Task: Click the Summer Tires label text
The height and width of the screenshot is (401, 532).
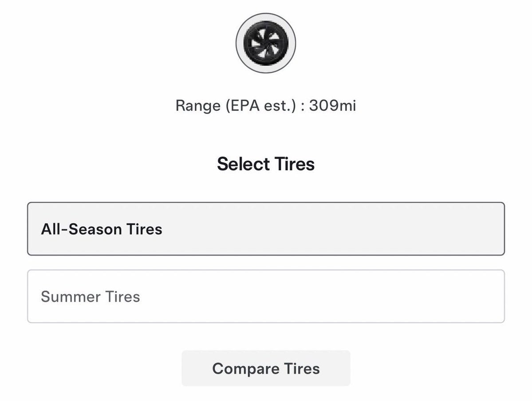Action: click(x=90, y=296)
